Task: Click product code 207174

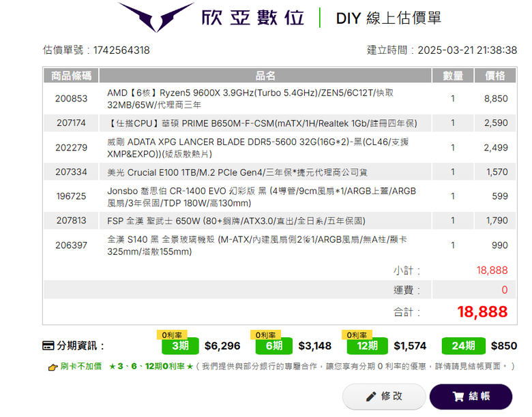Action: (71, 123)
